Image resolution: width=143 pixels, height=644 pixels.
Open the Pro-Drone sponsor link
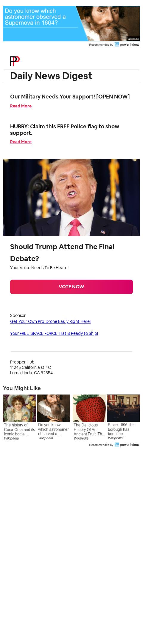[x=50, y=321]
